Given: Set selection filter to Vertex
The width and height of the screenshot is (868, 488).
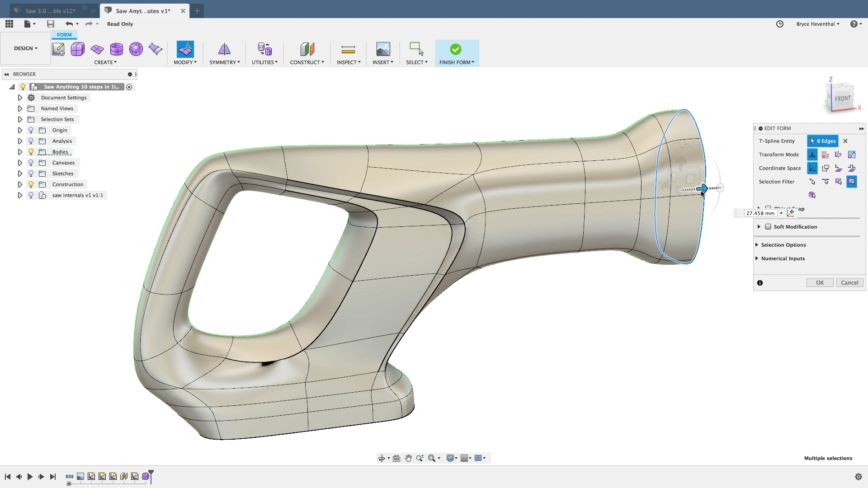Looking at the screenshot, I should click(x=812, y=182).
